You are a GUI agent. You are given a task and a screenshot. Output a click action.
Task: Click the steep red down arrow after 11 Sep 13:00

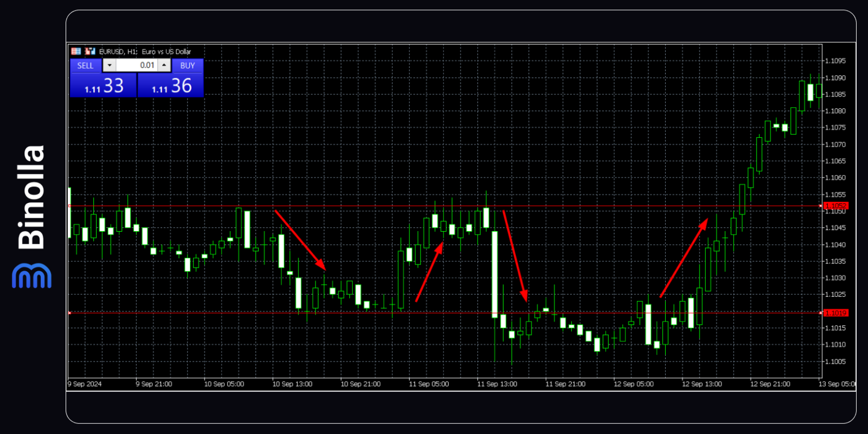pos(515,254)
